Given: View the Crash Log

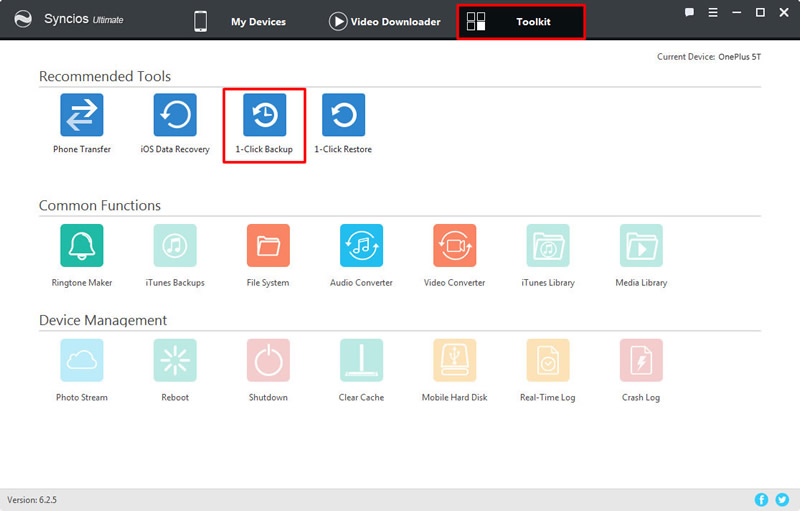Looking at the screenshot, I should 641,360.
